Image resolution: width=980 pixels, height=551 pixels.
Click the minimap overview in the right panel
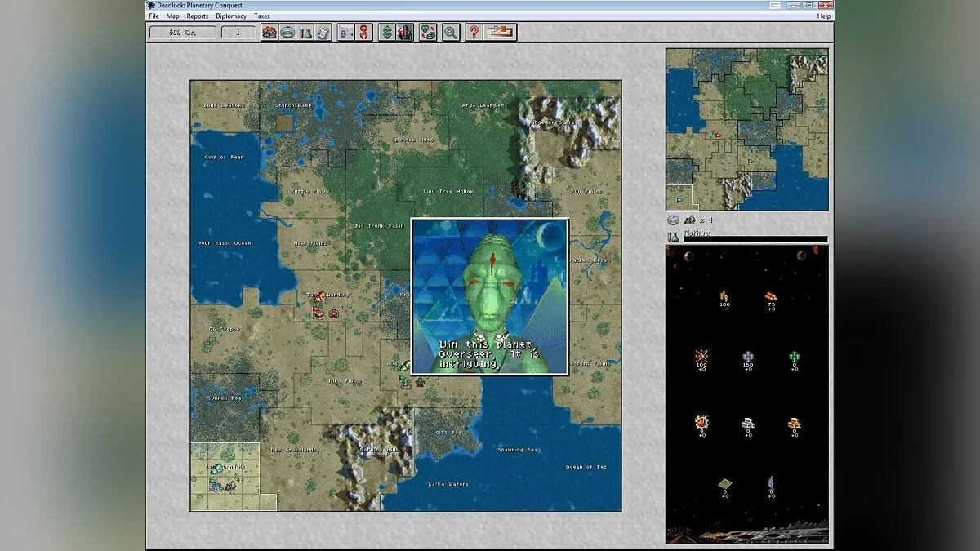[x=747, y=129]
